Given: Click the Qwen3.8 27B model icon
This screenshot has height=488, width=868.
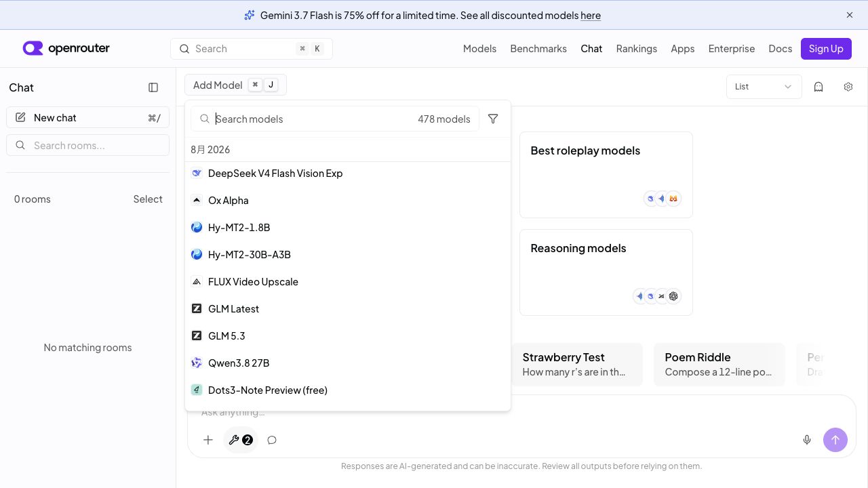Looking at the screenshot, I should click(197, 363).
